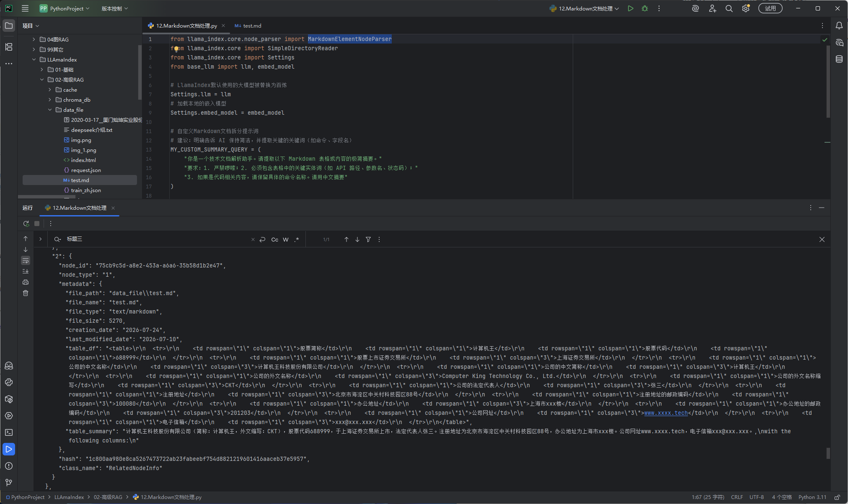
Task: Close the 12.Markdown文档处理 run tab
Action: (113, 208)
